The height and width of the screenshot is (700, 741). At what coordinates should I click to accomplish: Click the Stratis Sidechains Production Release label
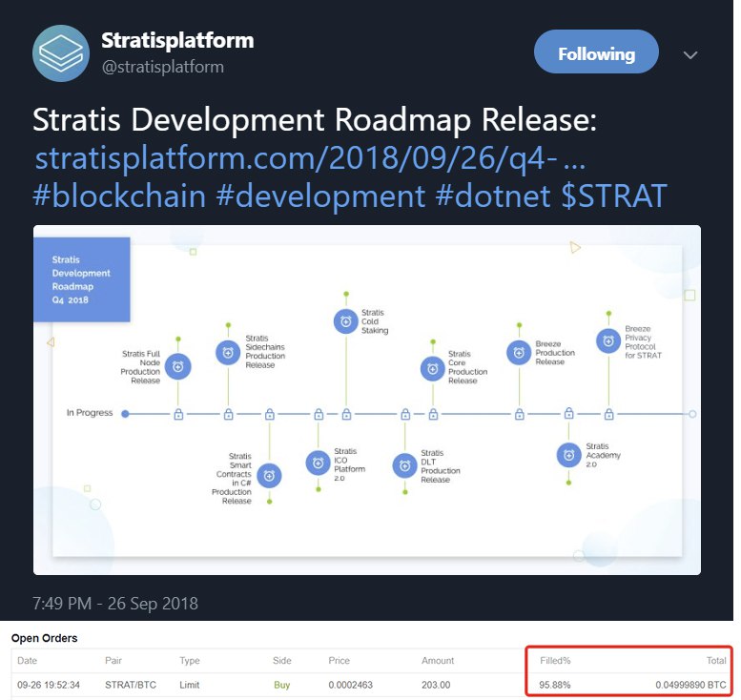(265, 352)
